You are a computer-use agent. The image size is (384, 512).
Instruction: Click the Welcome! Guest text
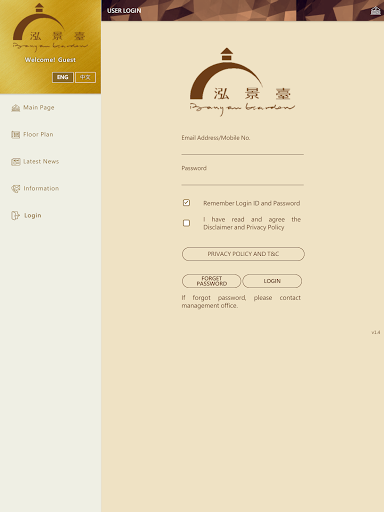point(50,60)
